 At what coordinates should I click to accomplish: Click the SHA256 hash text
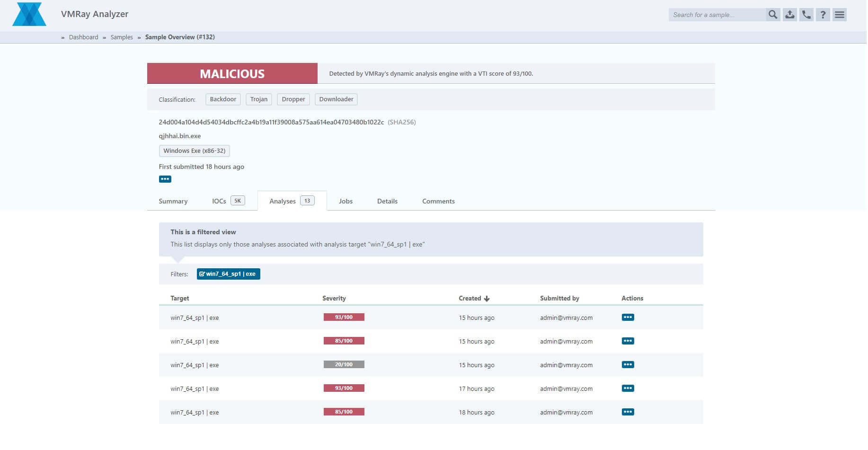tap(271, 122)
